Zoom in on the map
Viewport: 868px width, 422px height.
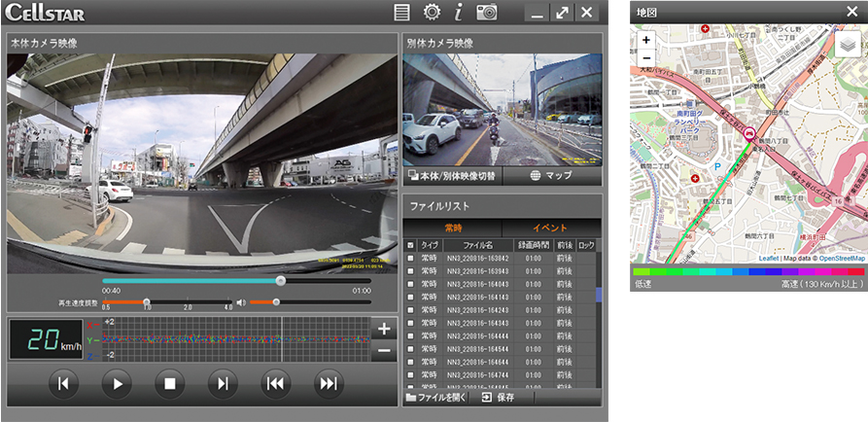pyautogui.click(x=646, y=41)
